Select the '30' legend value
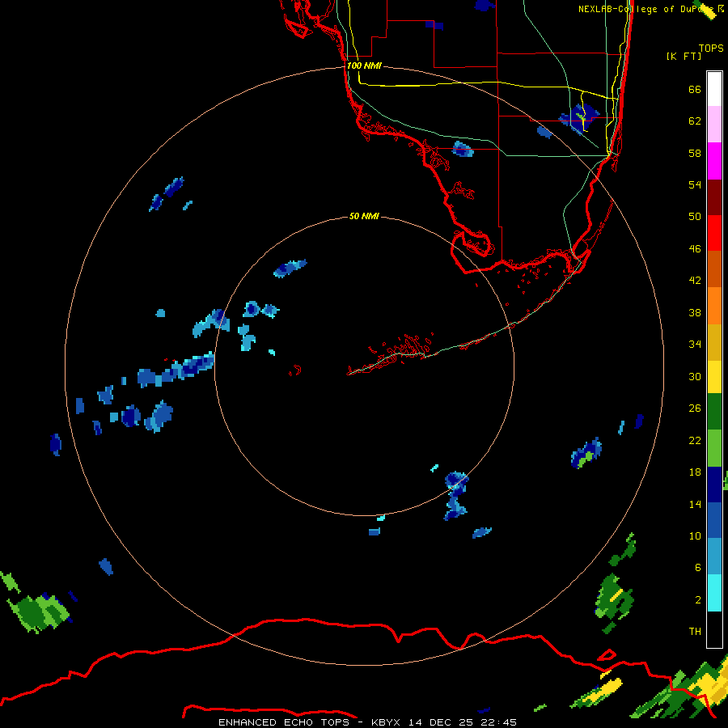This screenshot has width=728, height=728. pyautogui.click(x=695, y=376)
